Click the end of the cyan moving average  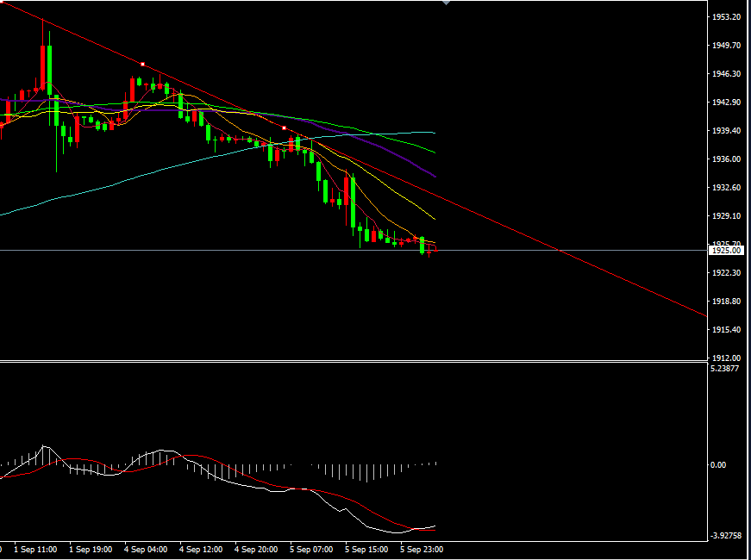[434, 133]
